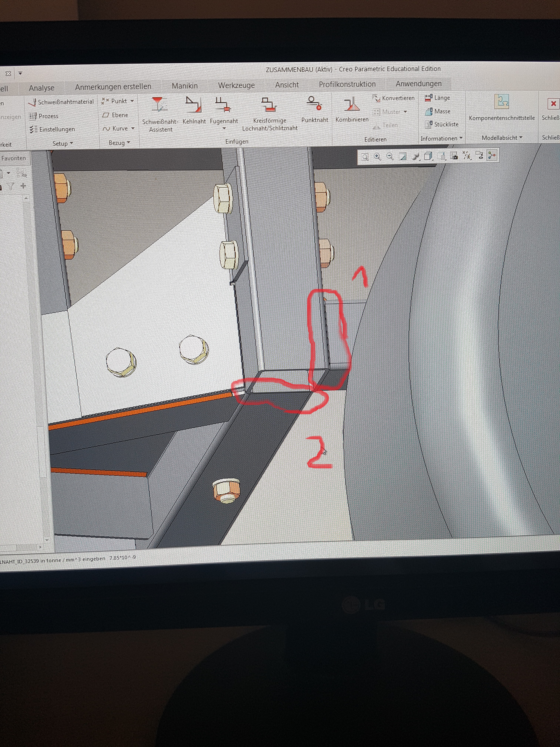This screenshot has width=560, height=747.
Task: Open the Profilkonstruktion tab
Action: click(x=347, y=84)
